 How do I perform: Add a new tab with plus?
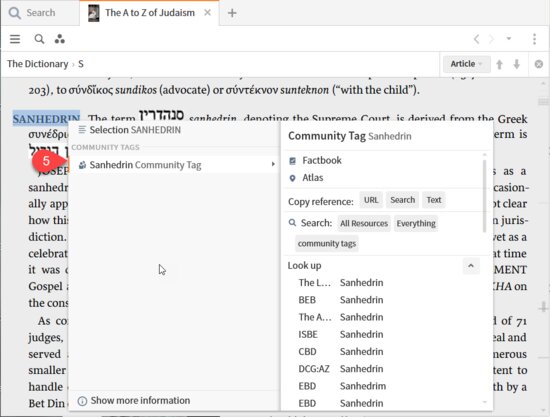tap(232, 13)
